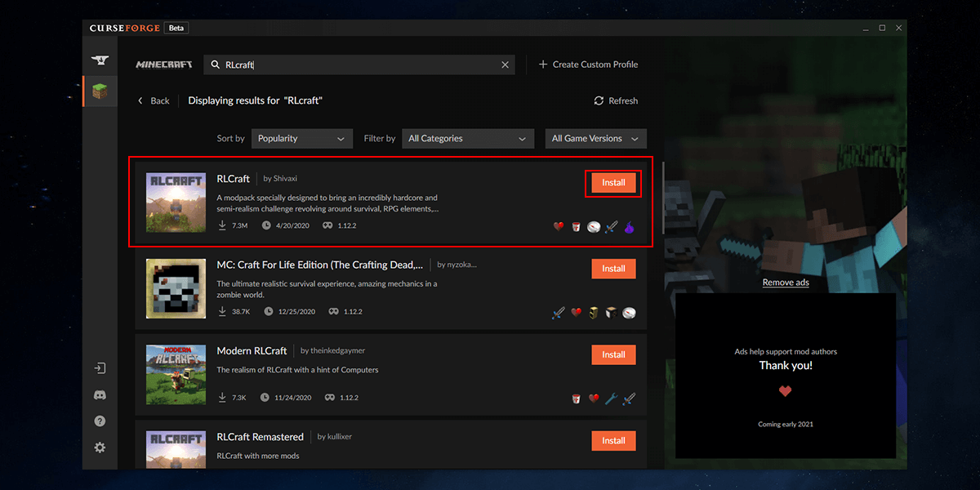Image resolution: width=980 pixels, height=490 pixels.
Task: Go Back from search results
Action: pyautogui.click(x=154, y=100)
